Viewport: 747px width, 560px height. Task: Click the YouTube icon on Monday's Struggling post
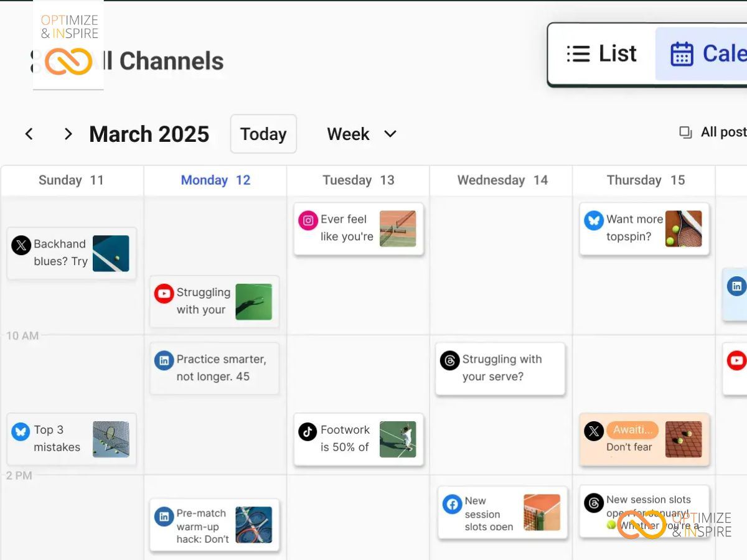[164, 294]
